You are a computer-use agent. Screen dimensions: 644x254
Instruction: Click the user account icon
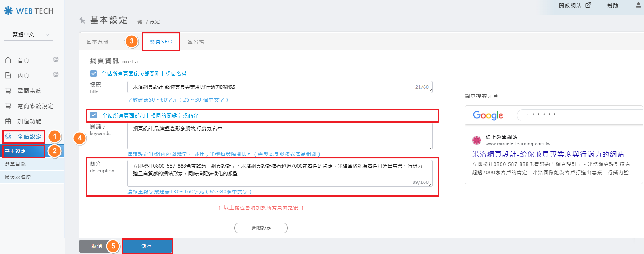point(638,5)
